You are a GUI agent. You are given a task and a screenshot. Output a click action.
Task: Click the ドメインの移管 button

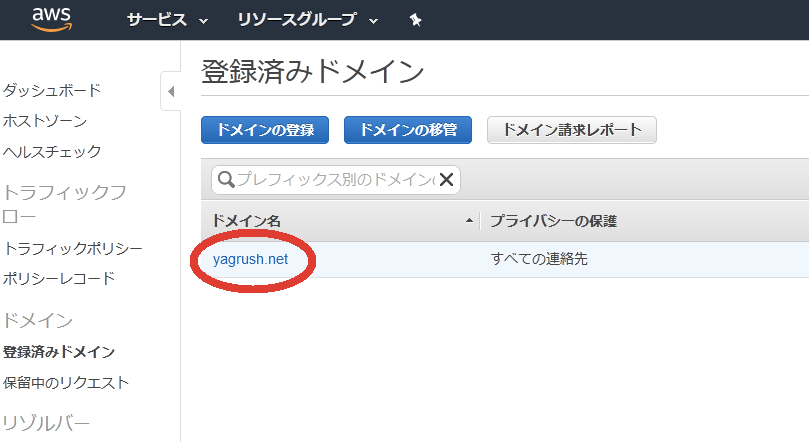coord(408,130)
